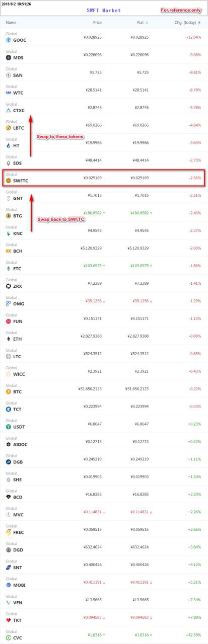Select the orange BTC coin icon
This screenshot has height=644, width=208.
pos(9,391)
